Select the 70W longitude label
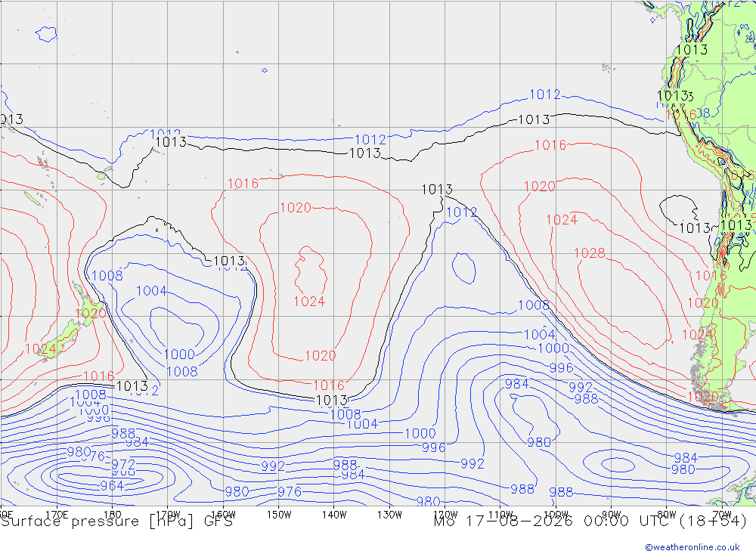This screenshot has width=756, height=554. 722,515
